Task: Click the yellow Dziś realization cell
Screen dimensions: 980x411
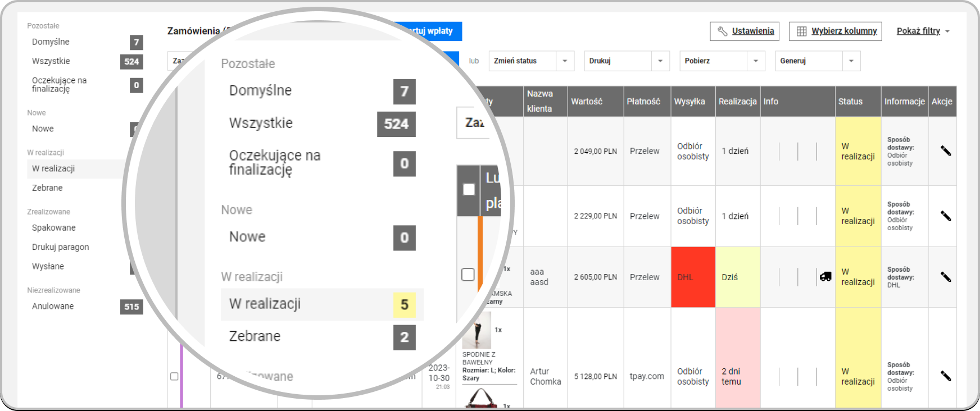Action: tap(738, 277)
